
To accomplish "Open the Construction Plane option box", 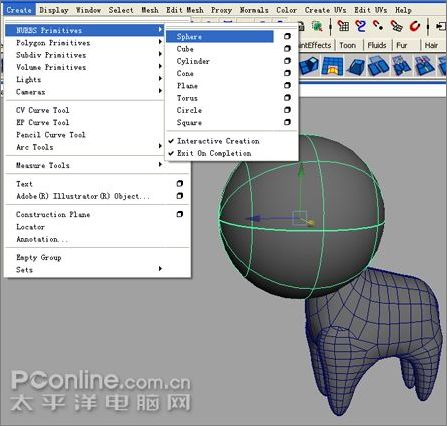I will 180,214.
